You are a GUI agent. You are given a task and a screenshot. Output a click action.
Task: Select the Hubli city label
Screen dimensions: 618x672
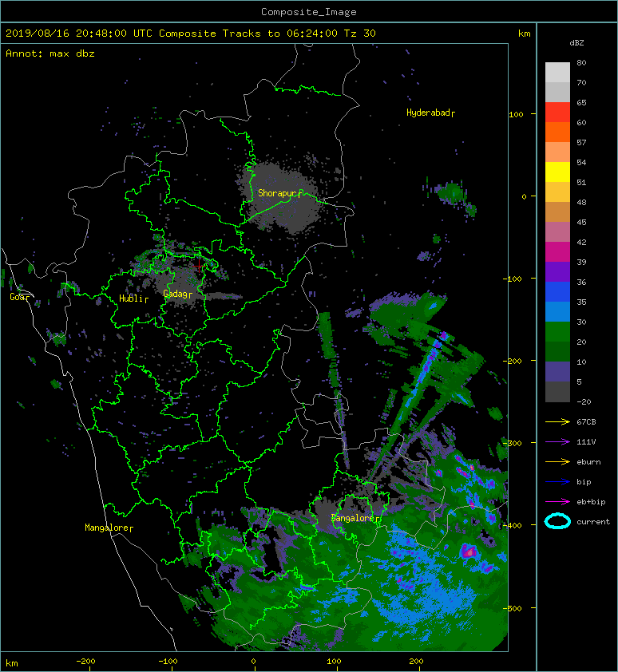133,298
